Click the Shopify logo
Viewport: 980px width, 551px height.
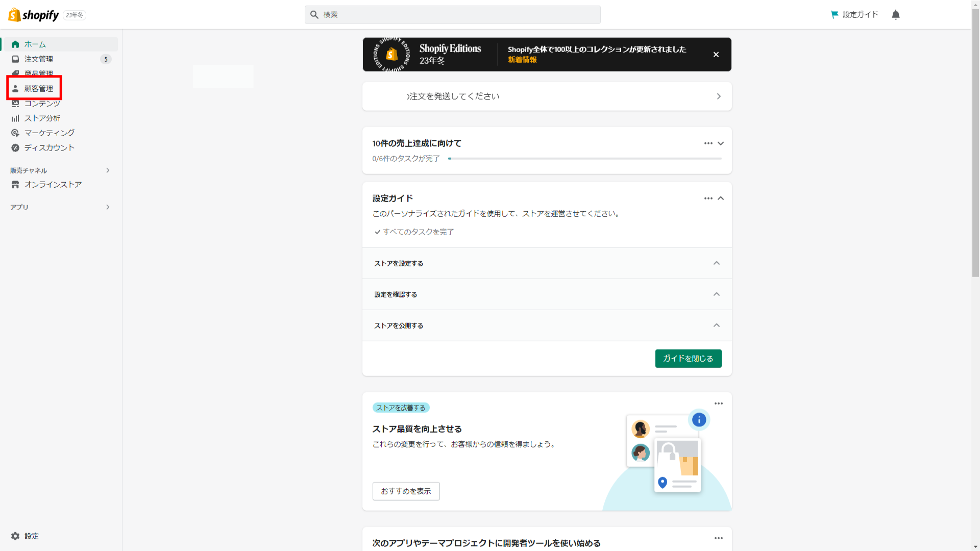tap(34, 15)
